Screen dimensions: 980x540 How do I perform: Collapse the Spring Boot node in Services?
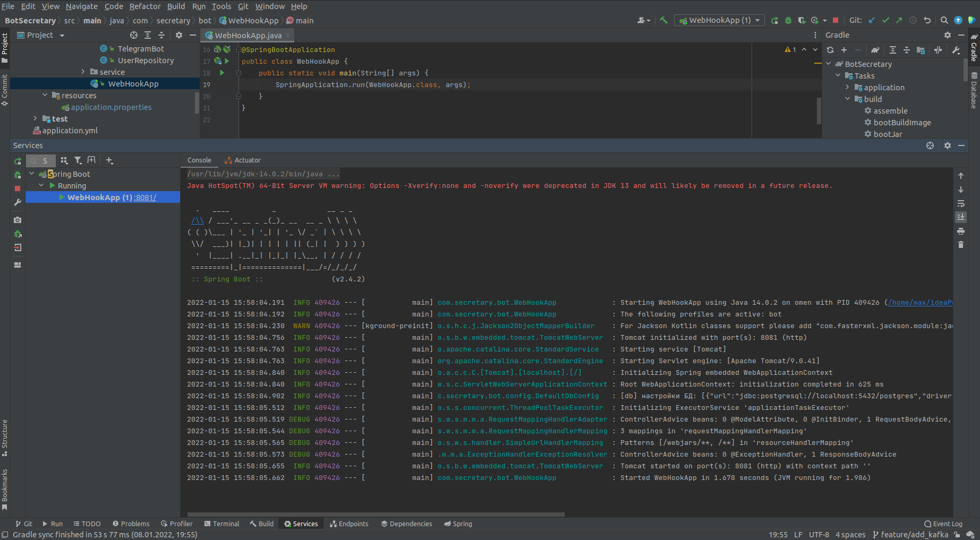pyautogui.click(x=32, y=174)
